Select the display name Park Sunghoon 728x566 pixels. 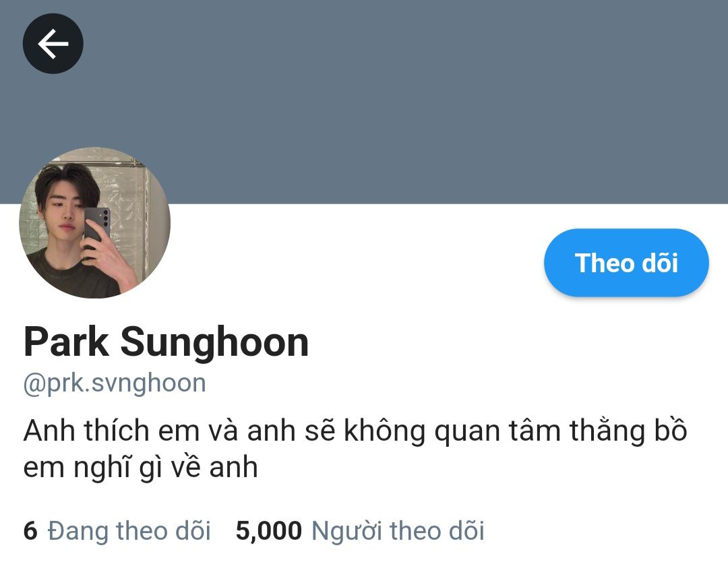click(166, 342)
